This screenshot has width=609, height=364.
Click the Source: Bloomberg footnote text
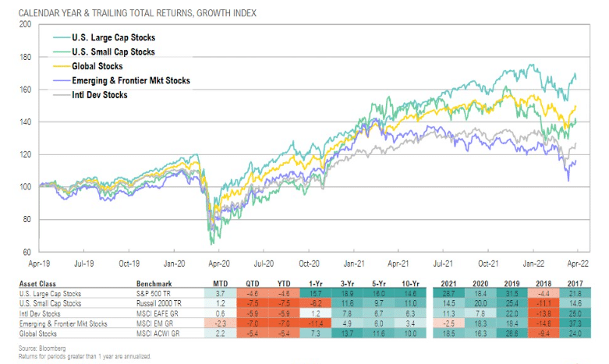tap(42, 348)
